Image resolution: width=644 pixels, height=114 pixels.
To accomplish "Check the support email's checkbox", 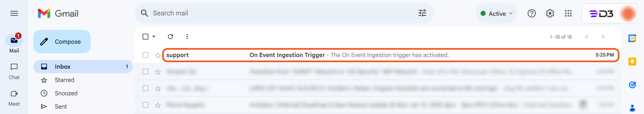I will tap(146, 55).
